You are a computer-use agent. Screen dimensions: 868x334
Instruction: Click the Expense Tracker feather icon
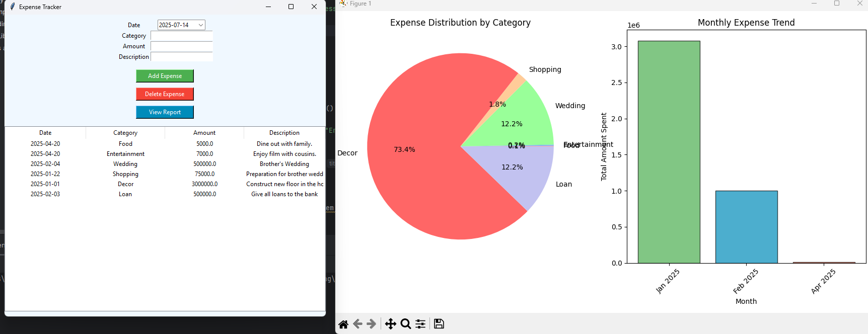click(13, 7)
